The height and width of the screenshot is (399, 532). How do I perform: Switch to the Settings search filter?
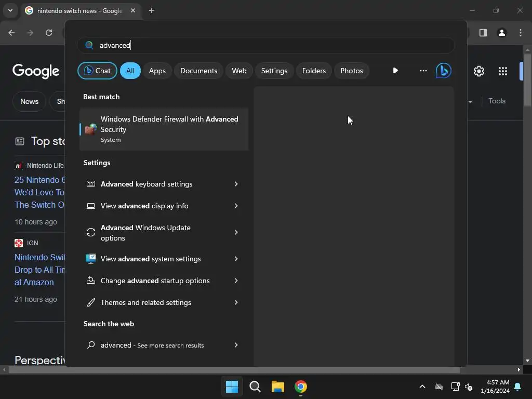click(x=274, y=71)
